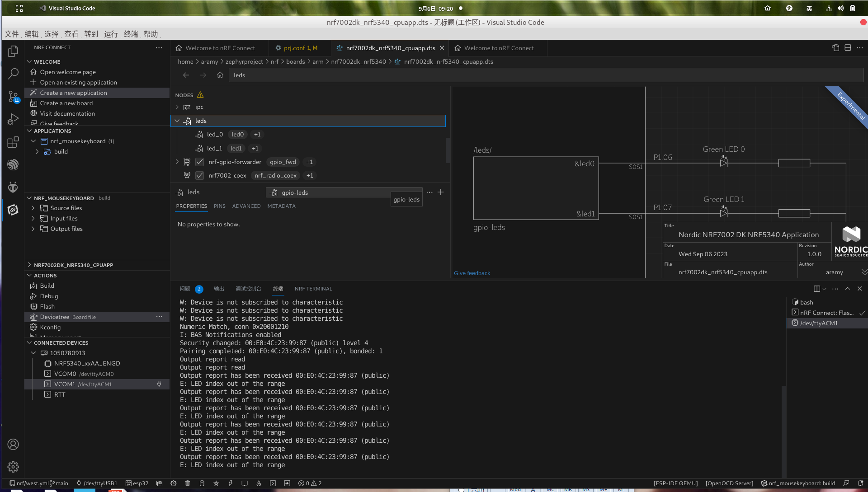Screen dimensions: 868x492
Task: Select the /dev/ttyACM1 terminal entry
Action: tap(827, 323)
